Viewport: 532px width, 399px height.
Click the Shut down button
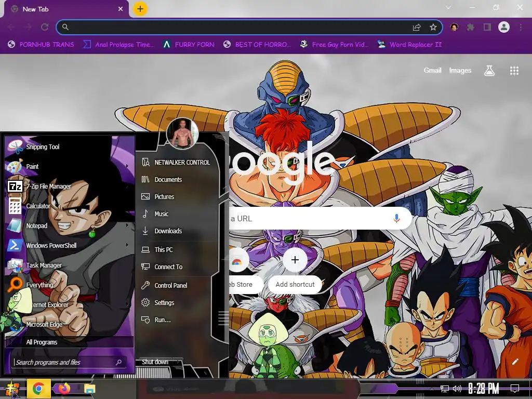click(x=155, y=362)
